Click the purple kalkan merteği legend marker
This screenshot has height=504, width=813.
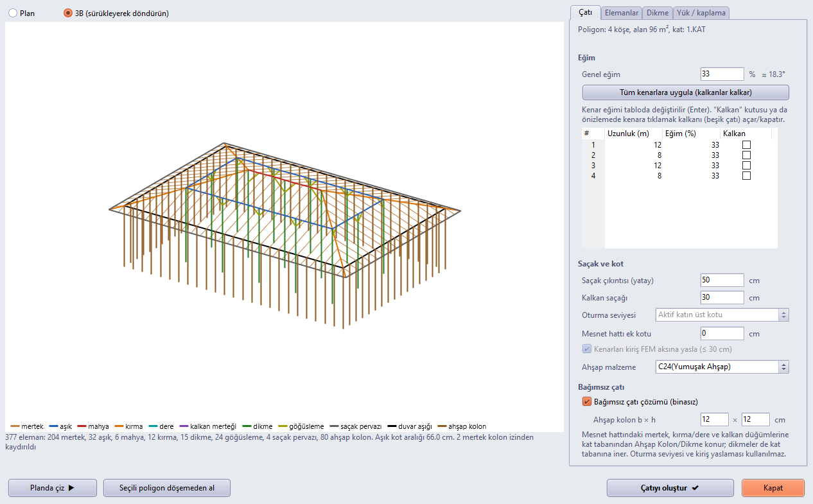[184, 426]
